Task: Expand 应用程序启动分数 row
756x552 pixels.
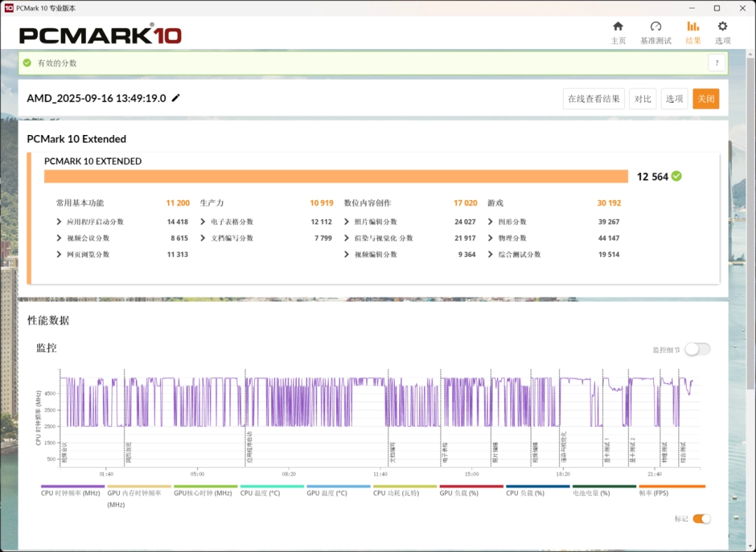Action: [59, 222]
